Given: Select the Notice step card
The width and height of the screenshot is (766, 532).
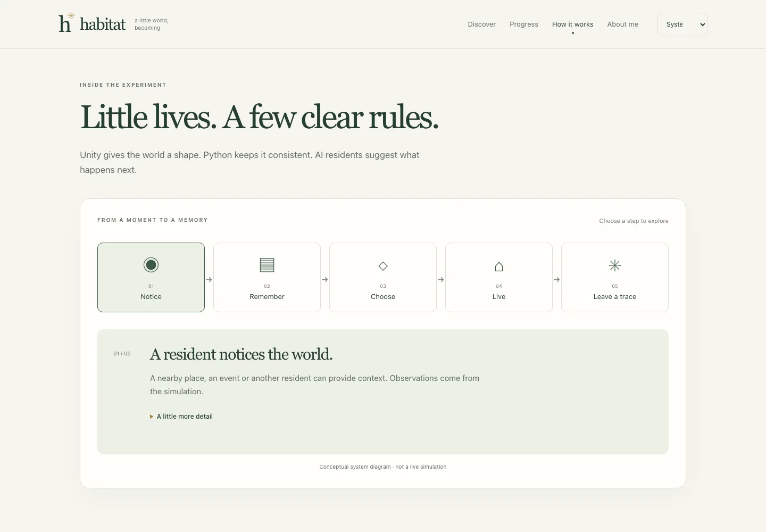Looking at the screenshot, I should 151,277.
